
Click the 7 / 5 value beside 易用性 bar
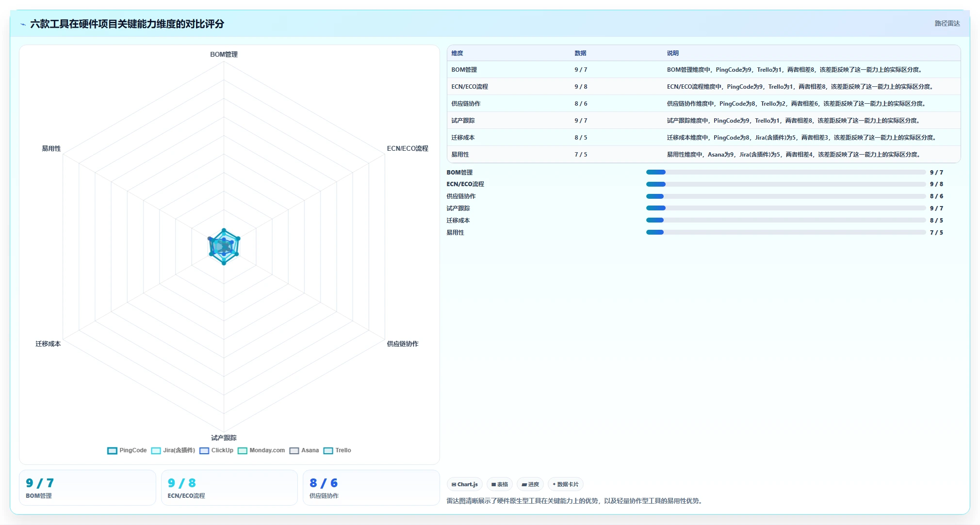point(936,233)
